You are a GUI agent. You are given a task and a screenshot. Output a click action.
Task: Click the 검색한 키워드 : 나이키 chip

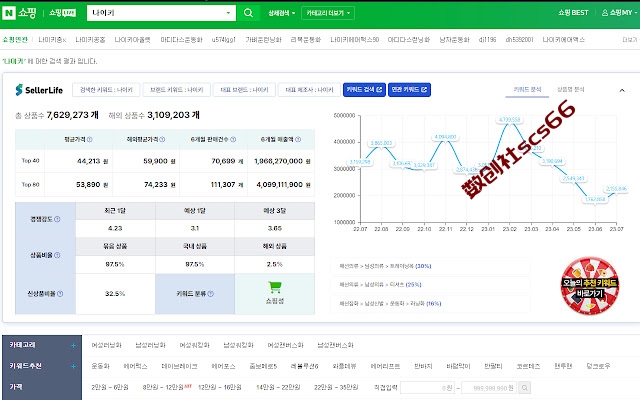click(x=106, y=90)
